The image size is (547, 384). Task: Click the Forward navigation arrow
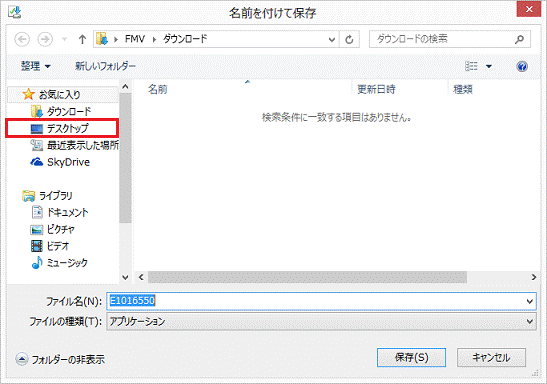pos(45,39)
